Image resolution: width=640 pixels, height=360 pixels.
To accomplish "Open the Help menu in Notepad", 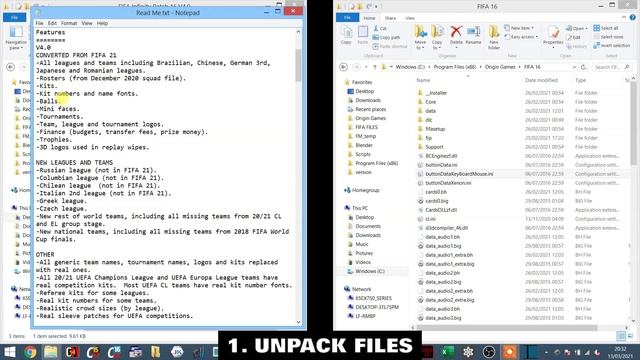I will tap(102, 23).
